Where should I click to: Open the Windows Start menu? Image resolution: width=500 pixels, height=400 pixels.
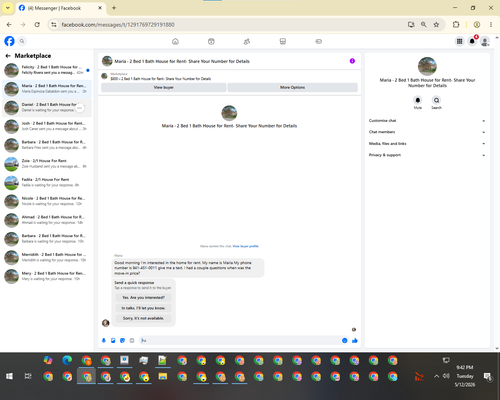9,376
